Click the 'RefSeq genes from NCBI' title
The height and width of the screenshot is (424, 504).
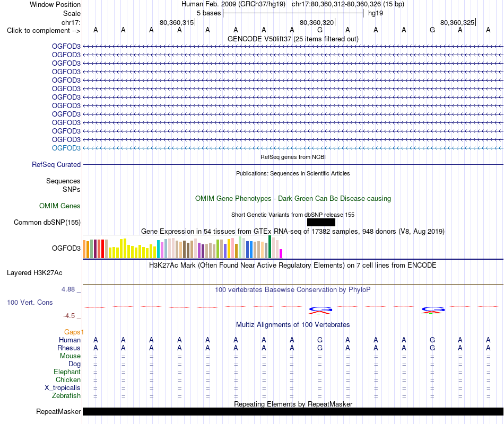293,157
